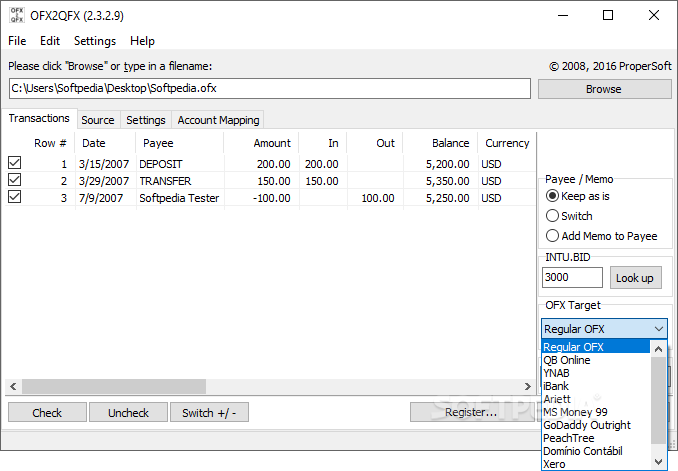The width and height of the screenshot is (678, 471).
Task: Switch to the Source tab
Action: click(98, 120)
